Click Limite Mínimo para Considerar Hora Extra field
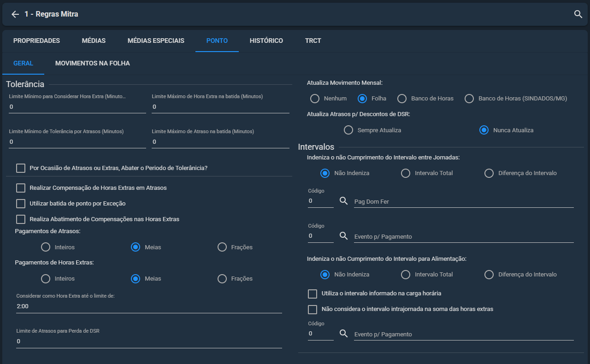 pos(77,107)
